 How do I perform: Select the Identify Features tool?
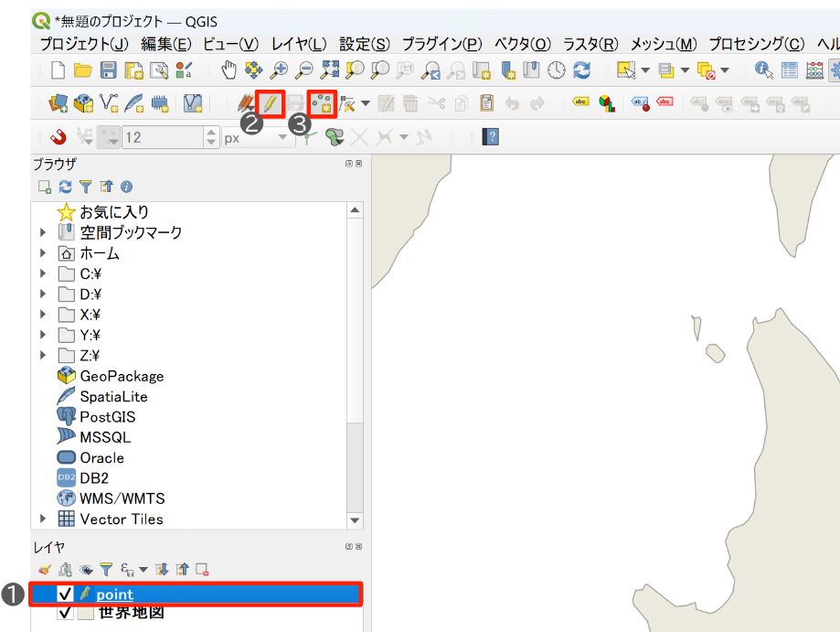763,70
